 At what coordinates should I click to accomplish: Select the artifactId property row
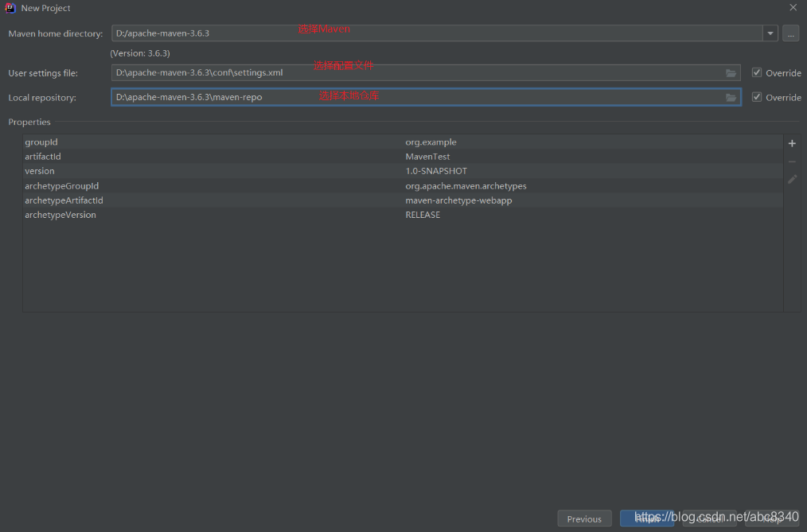[403, 156]
